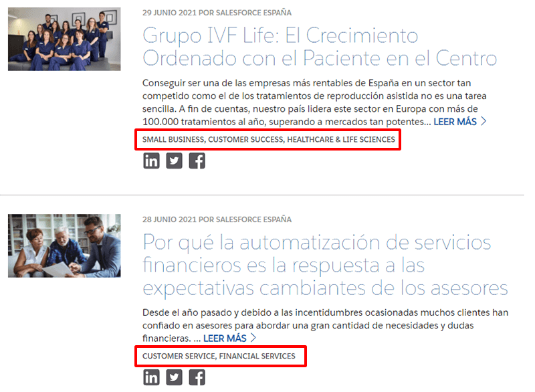Share the IVF Life article on Facebook
535x392 pixels.
(197, 161)
